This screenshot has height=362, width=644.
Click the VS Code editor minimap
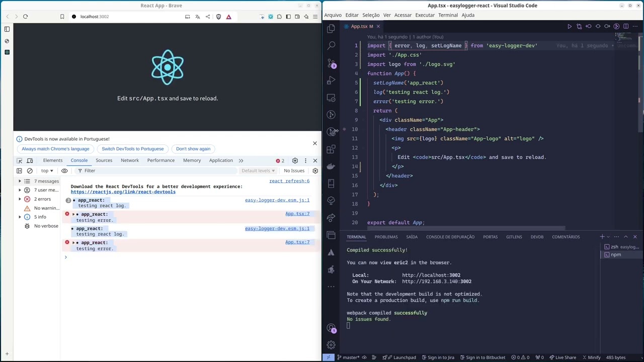(626, 38)
